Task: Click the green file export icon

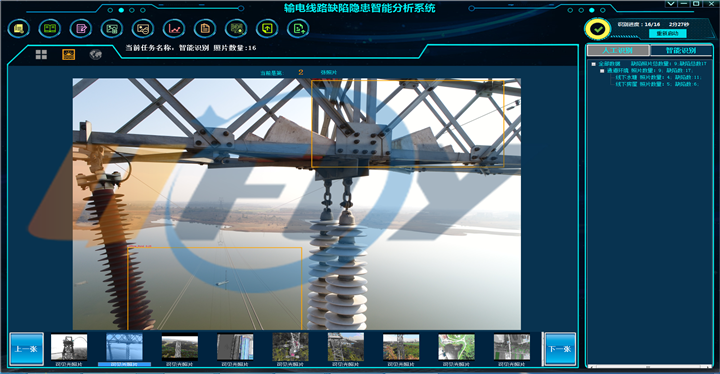Action: pos(298,28)
